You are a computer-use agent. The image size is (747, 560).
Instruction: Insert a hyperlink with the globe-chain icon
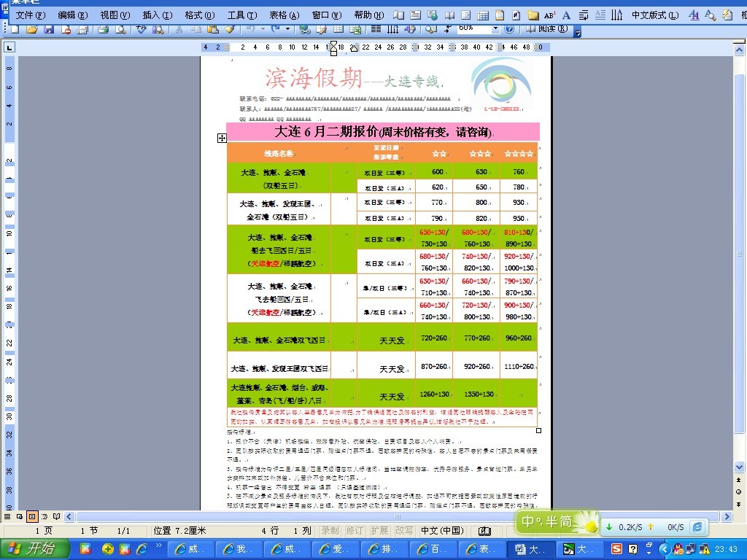coord(305,29)
